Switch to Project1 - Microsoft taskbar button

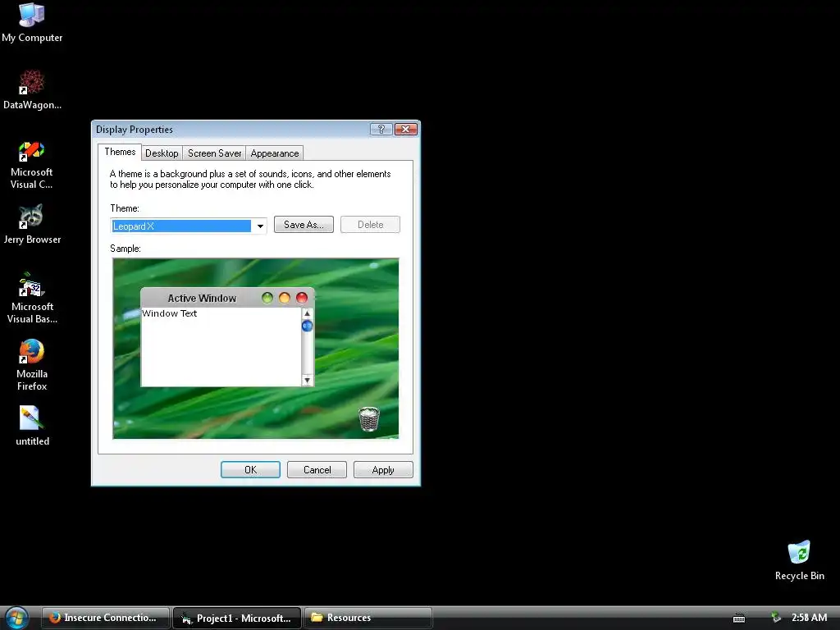tap(237, 618)
